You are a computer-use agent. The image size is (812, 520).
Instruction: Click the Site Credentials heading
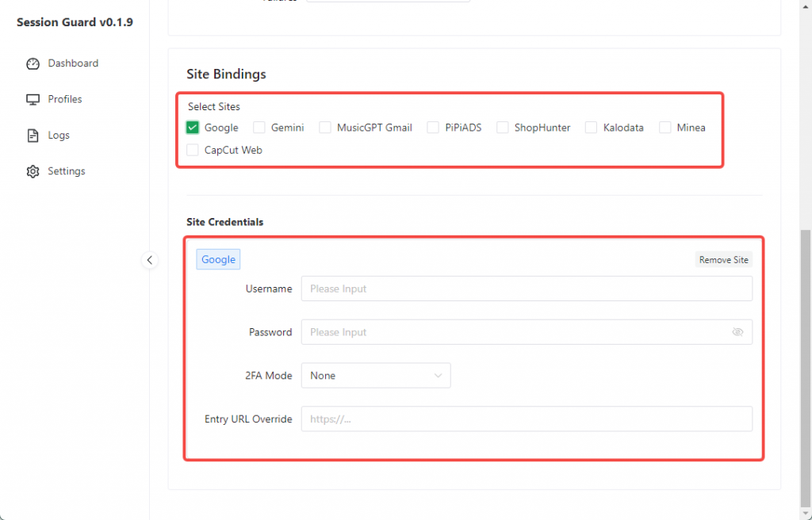224,222
